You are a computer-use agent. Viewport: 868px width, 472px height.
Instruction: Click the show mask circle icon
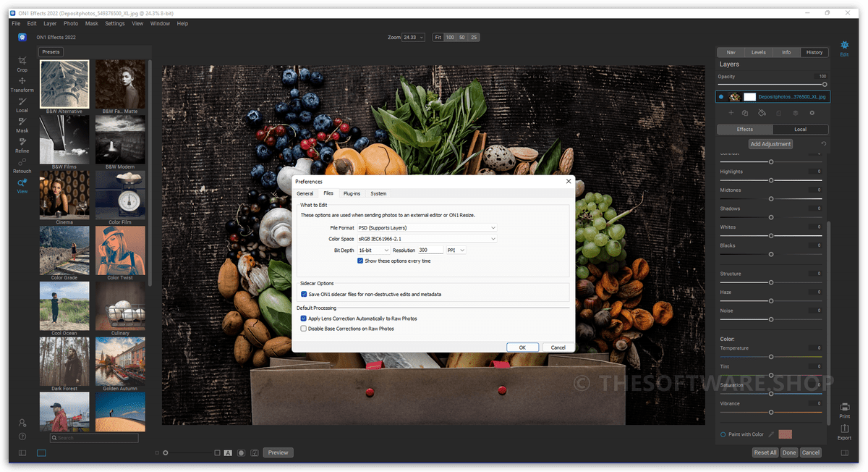coord(242,453)
